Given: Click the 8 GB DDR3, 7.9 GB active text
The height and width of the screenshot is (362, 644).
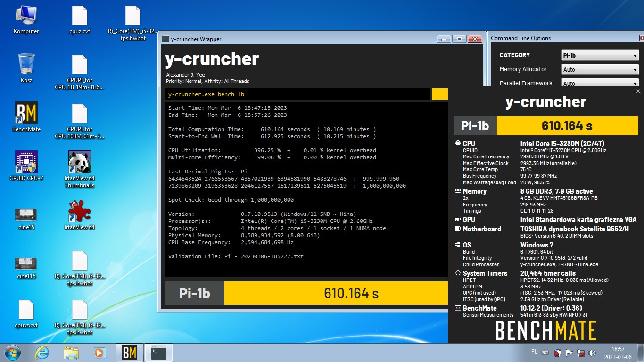Looking at the screenshot, I should [x=557, y=191].
